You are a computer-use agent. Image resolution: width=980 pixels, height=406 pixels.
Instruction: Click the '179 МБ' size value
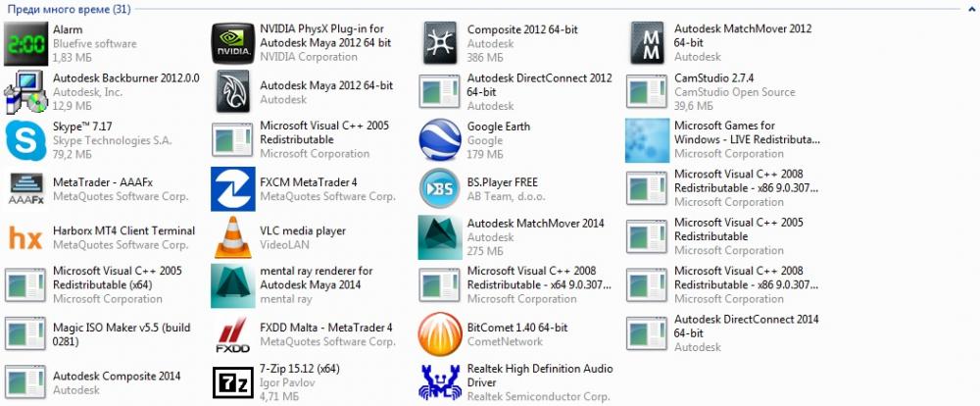pos(485,154)
